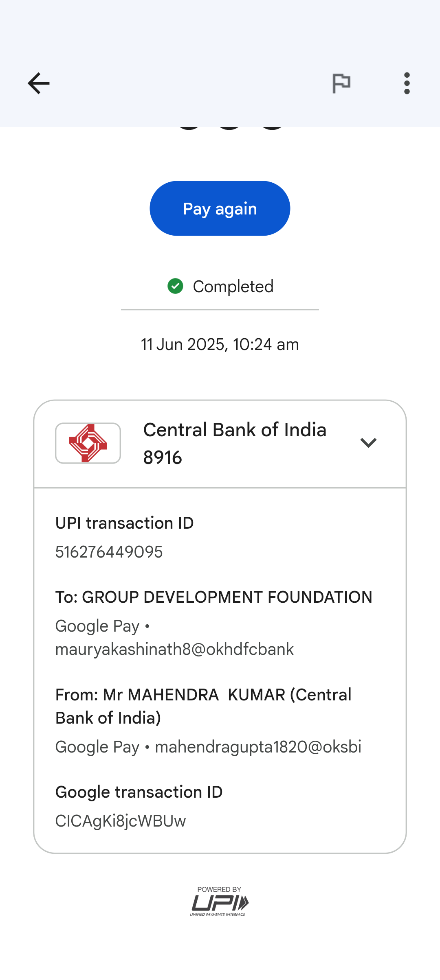Tap the To: GROUP DEVELOPMENT FOUNDATION recipient
The height and width of the screenshot is (980, 440).
click(x=214, y=597)
